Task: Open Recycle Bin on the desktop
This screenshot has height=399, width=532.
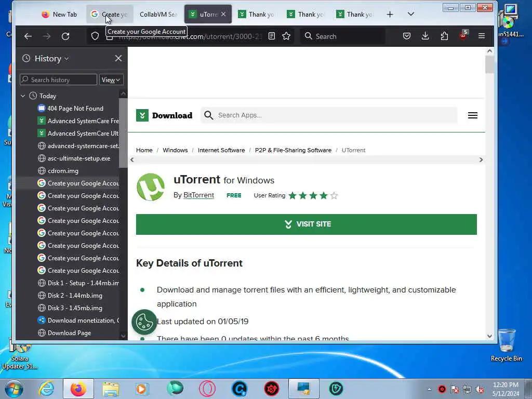Action: point(506,345)
